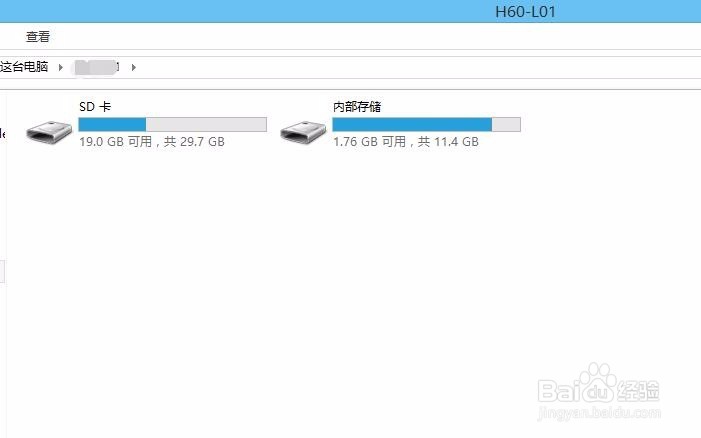Select the 内部存储 drive icon
Viewport: 701px width, 438px height.
pos(303,132)
